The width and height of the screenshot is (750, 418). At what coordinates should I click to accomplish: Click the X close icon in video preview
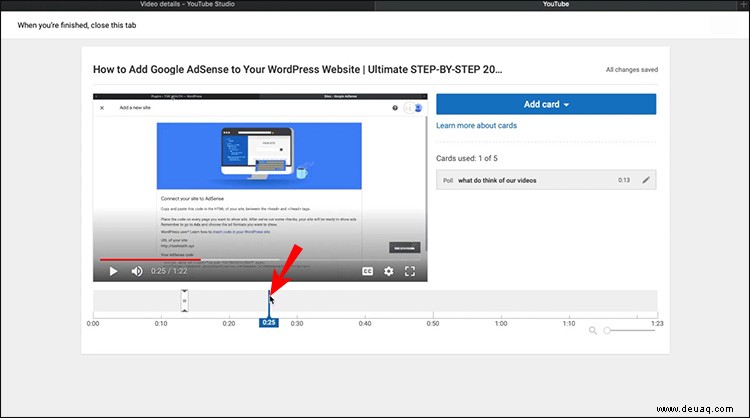[x=102, y=108]
